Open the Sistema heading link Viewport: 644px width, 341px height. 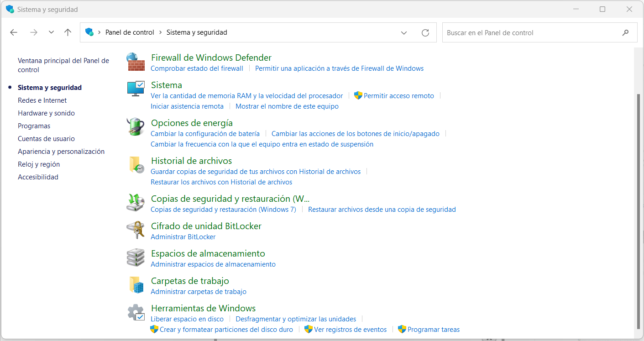coord(167,85)
